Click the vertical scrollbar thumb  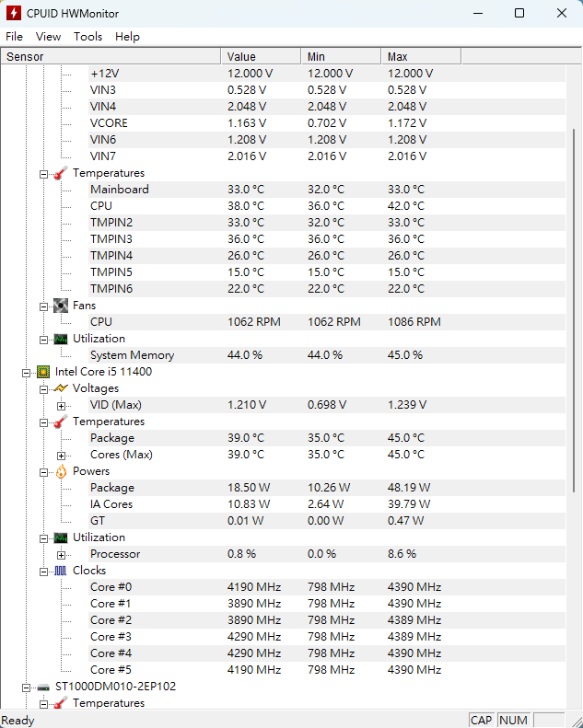click(x=574, y=310)
